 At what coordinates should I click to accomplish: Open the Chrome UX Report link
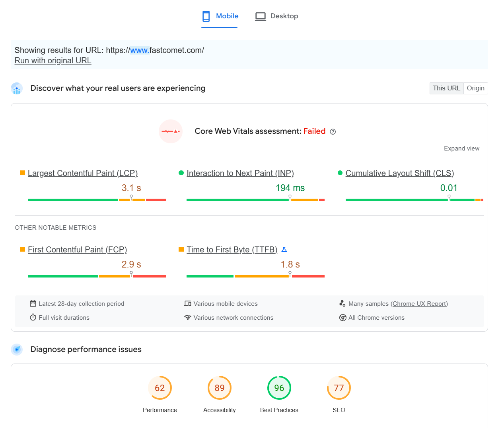pos(419,304)
